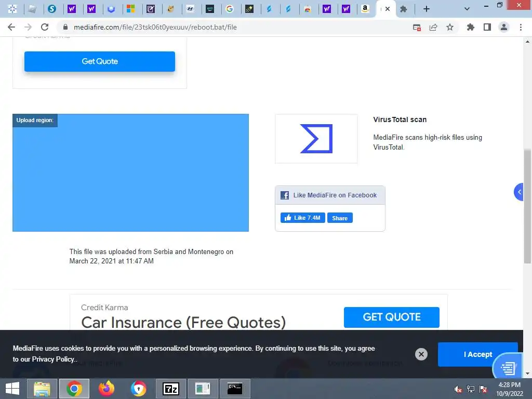
Task: Open the Chrome three-dot menu
Action: coord(521,27)
